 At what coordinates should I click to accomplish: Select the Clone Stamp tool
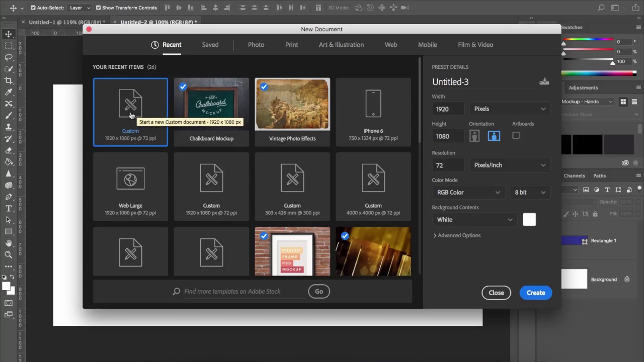click(9, 127)
